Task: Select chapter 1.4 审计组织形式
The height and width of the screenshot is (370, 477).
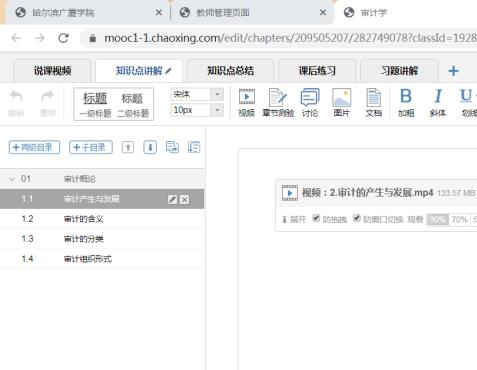Action: pos(102,259)
